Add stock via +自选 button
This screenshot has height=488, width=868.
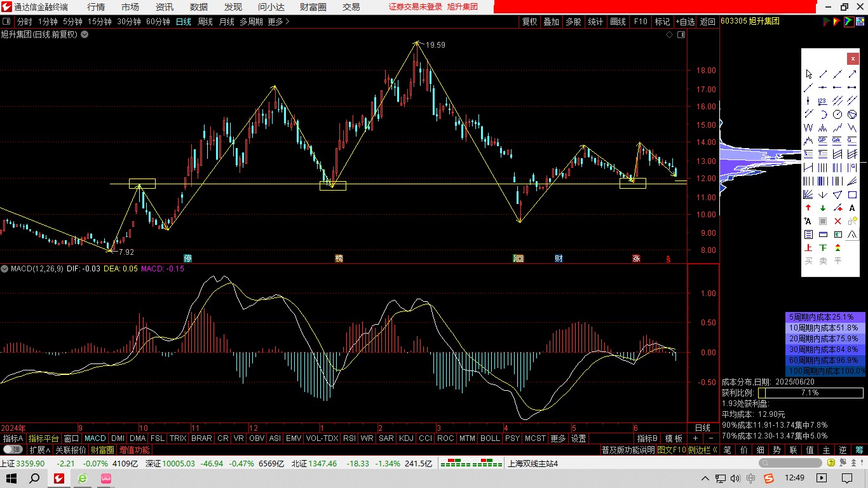tap(685, 22)
